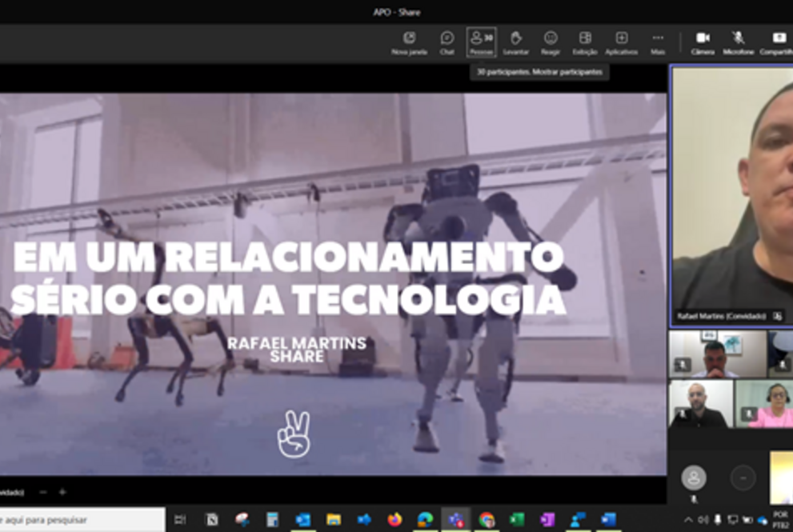
Task: Open Excel from the Windows taskbar
Action: coord(517,520)
